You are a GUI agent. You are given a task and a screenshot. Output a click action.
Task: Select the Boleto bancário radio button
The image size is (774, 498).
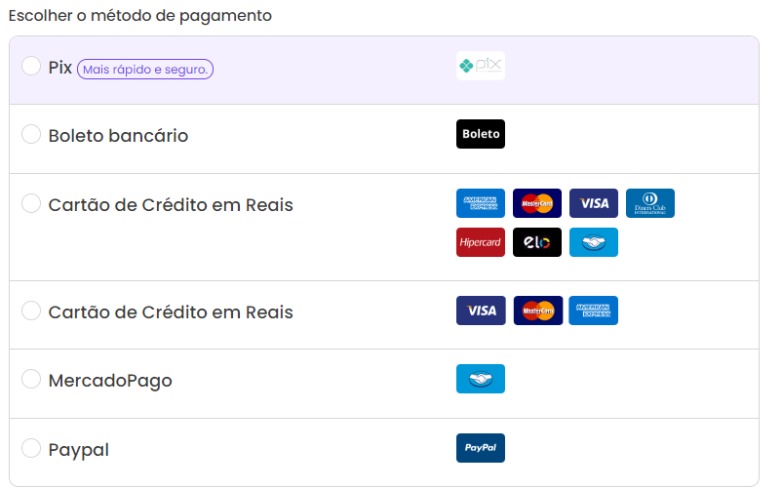(31, 134)
